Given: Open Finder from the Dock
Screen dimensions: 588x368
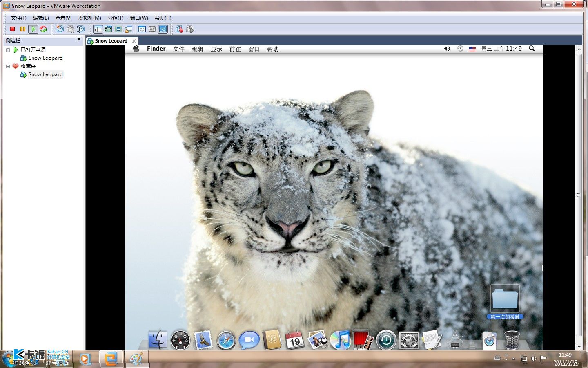Looking at the screenshot, I should click(x=157, y=340).
